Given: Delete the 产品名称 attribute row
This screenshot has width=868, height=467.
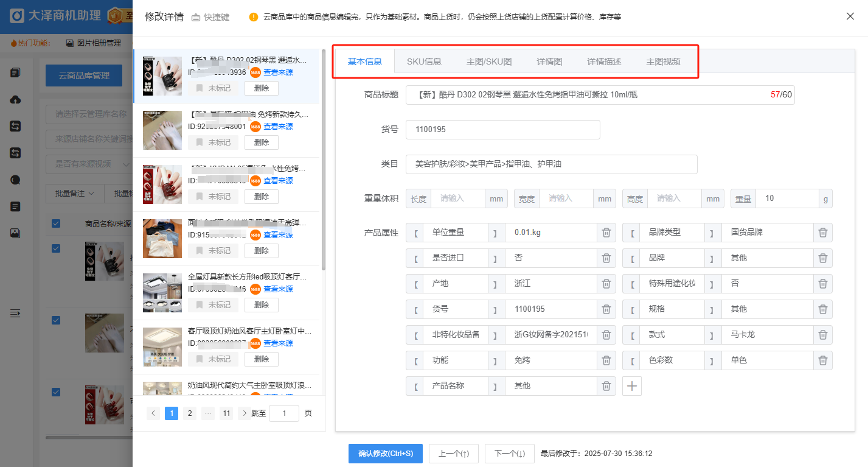Looking at the screenshot, I should (x=606, y=386).
